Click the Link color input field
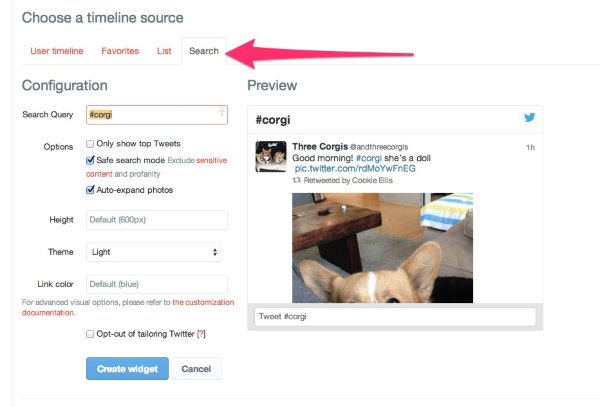600x407 pixels. click(x=156, y=284)
